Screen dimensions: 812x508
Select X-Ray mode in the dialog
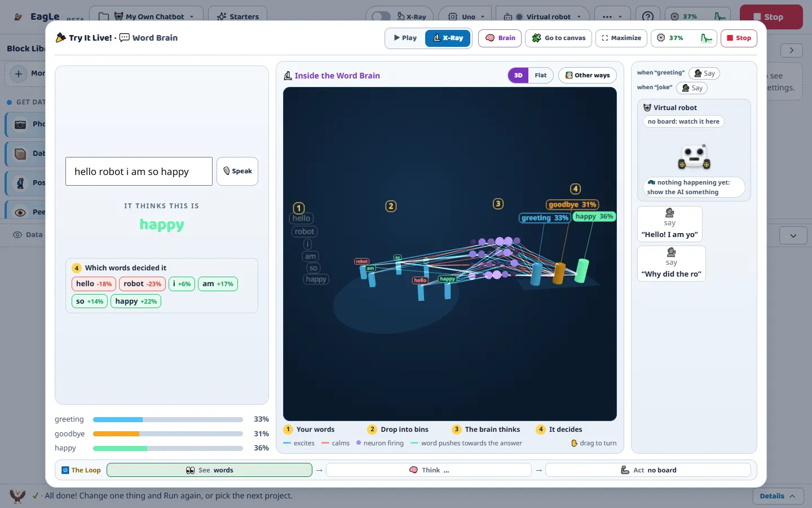click(x=448, y=38)
